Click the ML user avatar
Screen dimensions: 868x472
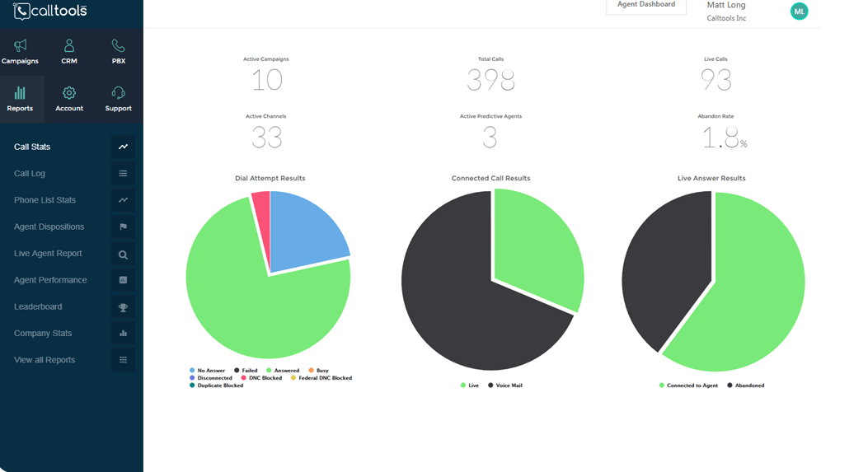click(799, 11)
